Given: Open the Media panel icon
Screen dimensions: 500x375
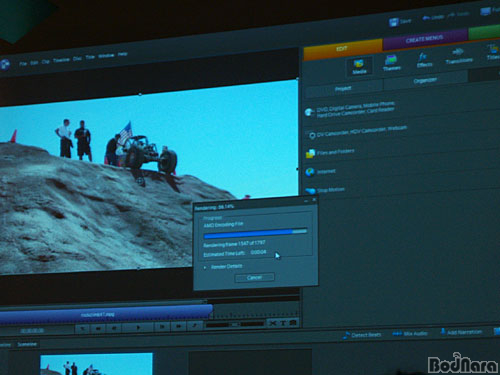Looking at the screenshot, I should pos(359,66).
